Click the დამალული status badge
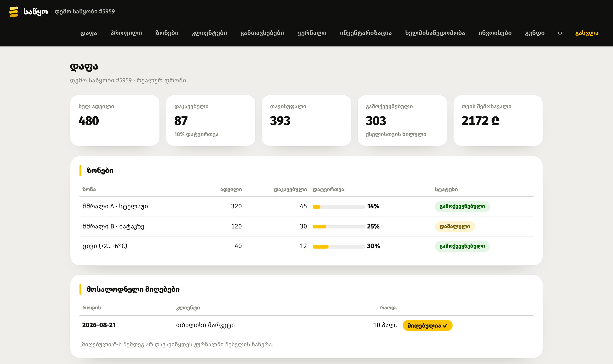613x364 pixels. tap(455, 226)
